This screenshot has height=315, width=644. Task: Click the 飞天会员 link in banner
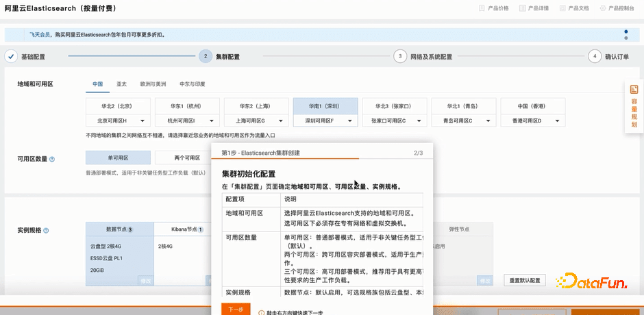point(40,36)
